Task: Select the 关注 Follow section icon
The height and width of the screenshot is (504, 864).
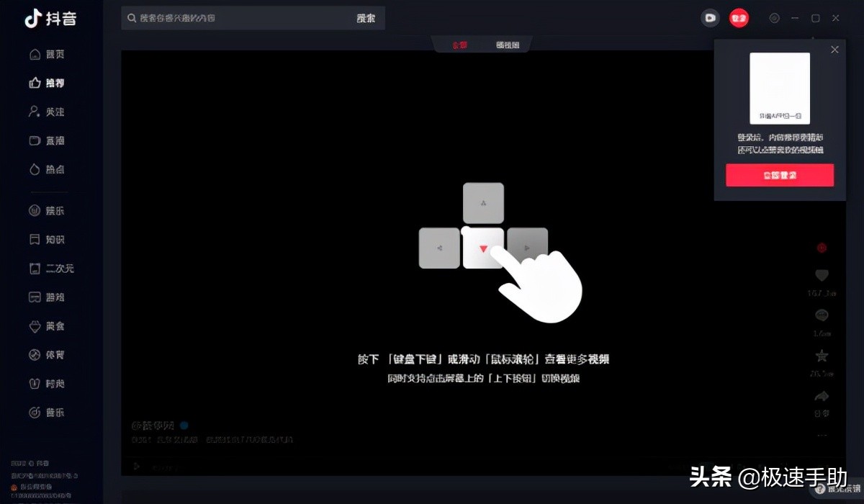Action: [x=43, y=112]
